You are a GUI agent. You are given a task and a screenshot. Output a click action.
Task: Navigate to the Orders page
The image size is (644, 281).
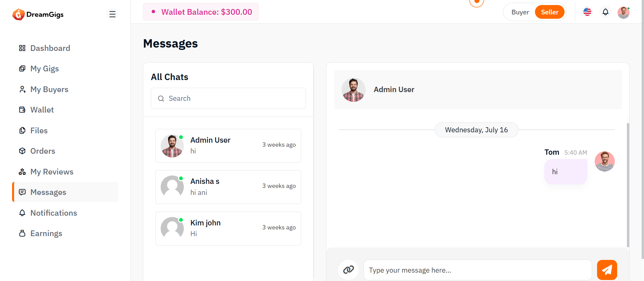(43, 151)
